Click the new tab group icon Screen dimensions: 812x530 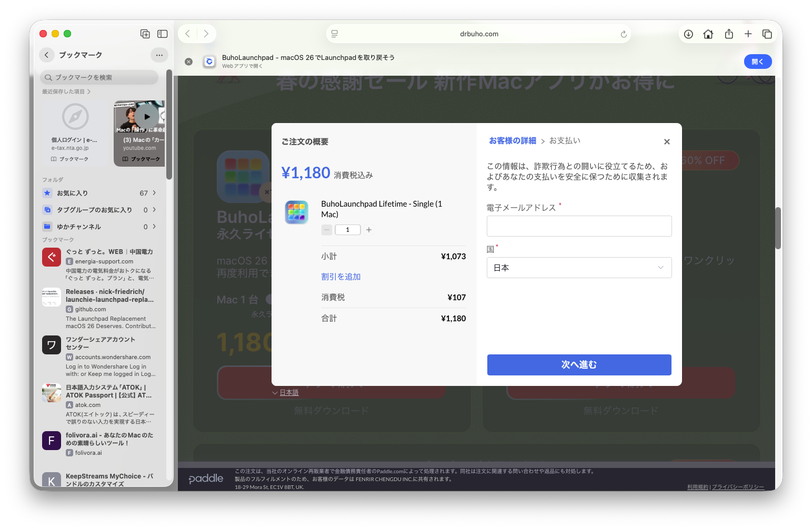click(x=145, y=34)
